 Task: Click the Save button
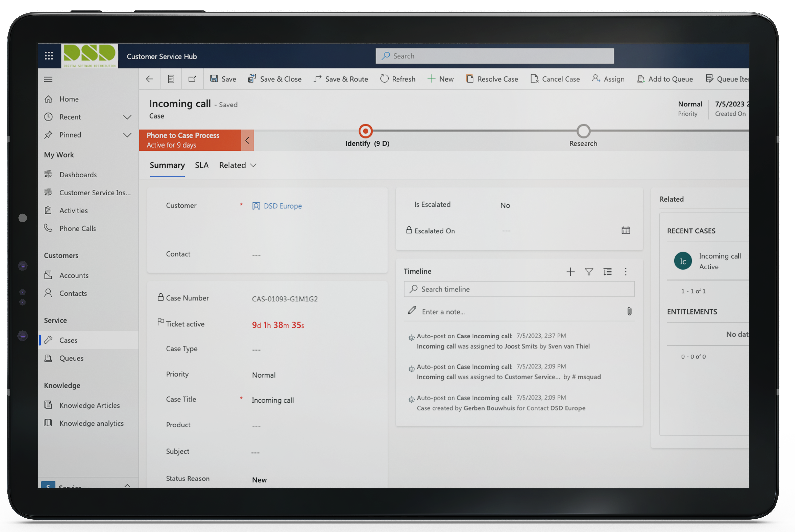pyautogui.click(x=223, y=79)
